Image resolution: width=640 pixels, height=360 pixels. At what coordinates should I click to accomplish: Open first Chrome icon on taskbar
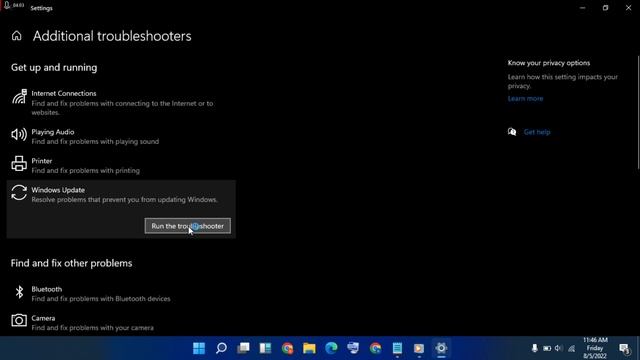287,348
